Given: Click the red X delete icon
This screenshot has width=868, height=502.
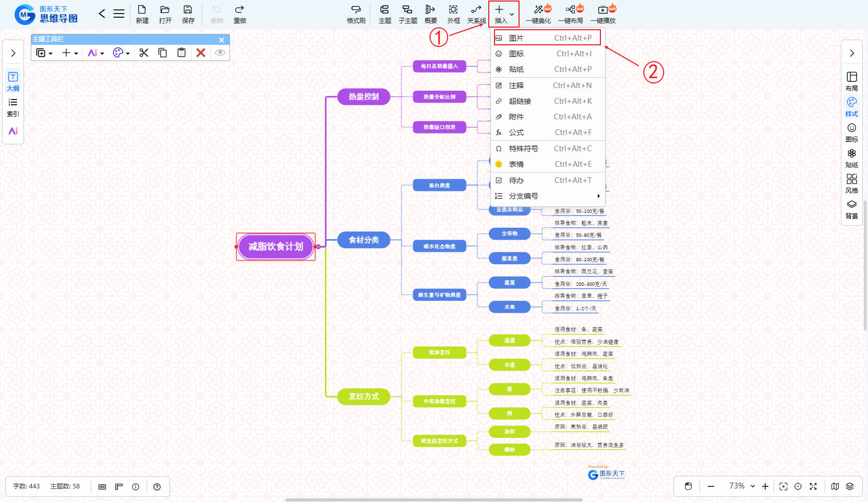Looking at the screenshot, I should coord(200,53).
